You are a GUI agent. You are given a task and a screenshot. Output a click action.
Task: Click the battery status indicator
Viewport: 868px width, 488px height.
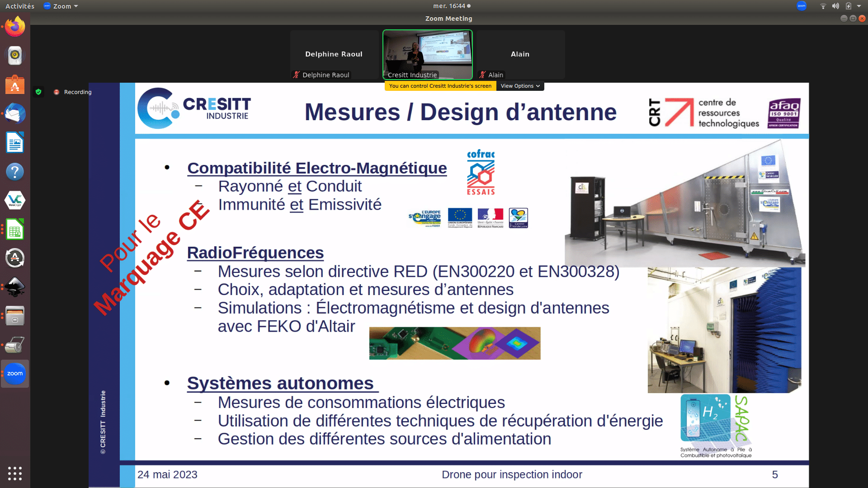click(849, 6)
